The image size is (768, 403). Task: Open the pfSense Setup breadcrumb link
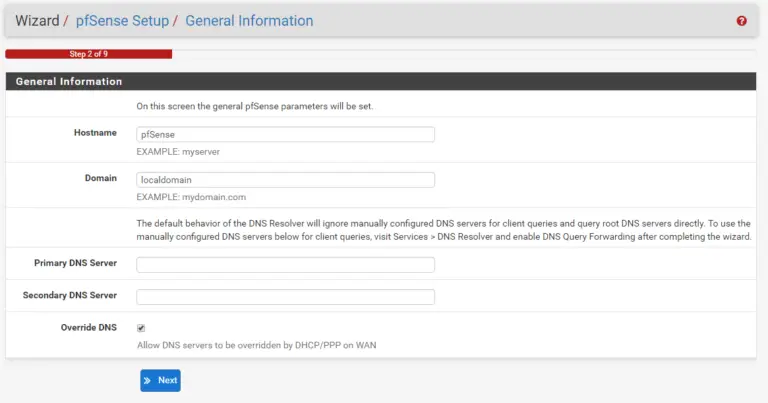tap(122, 21)
